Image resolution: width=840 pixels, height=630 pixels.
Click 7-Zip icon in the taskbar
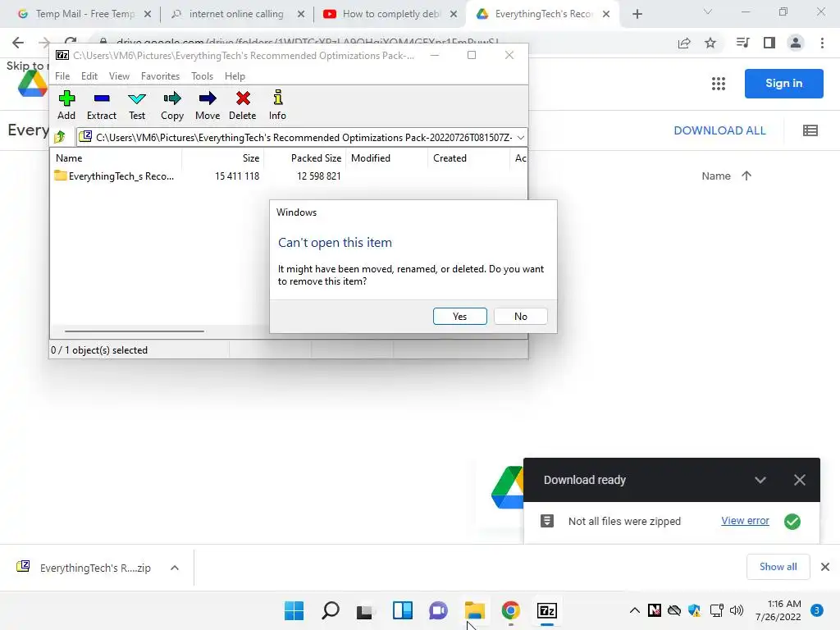[547, 610]
